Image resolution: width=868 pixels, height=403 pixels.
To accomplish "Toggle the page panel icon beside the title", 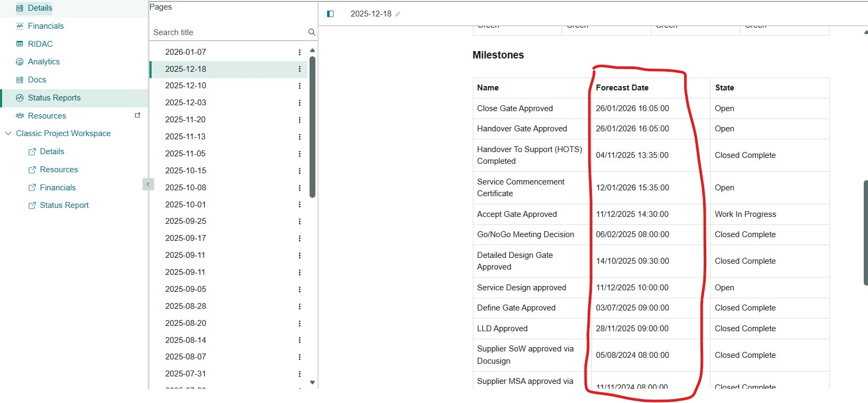I will [x=330, y=14].
